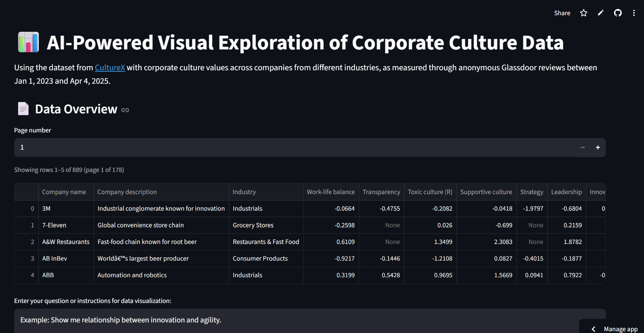644x333 pixels.
Task: Click the Manage app button
Action: [x=620, y=329]
